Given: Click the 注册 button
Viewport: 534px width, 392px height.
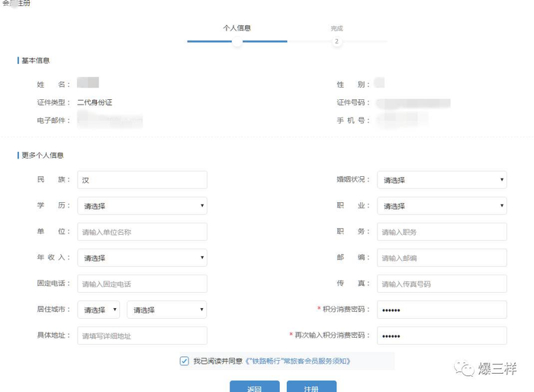Looking at the screenshot, I should click(311, 387).
